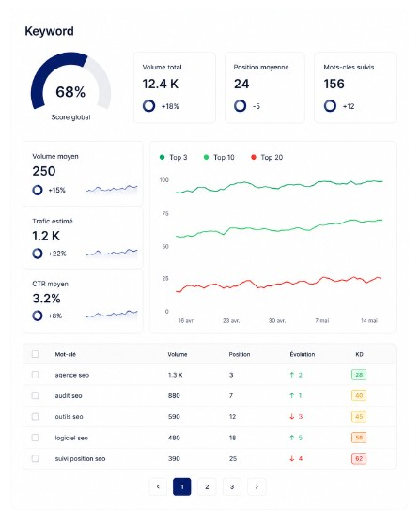The height and width of the screenshot is (524, 420).
Task: Click the ring icon beside +22% Trafic estimé
Action: point(38,254)
